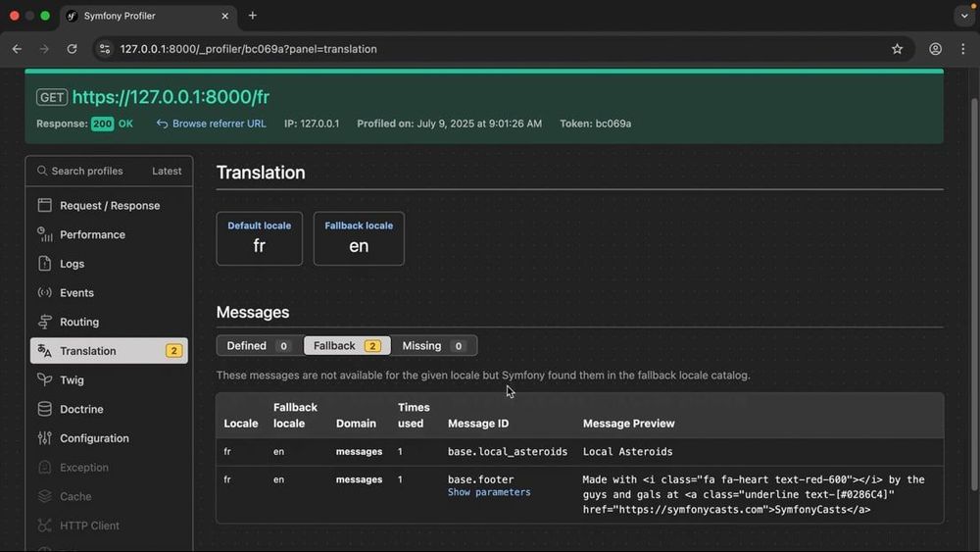Click the Latest profile link
980x552 pixels.
point(167,171)
